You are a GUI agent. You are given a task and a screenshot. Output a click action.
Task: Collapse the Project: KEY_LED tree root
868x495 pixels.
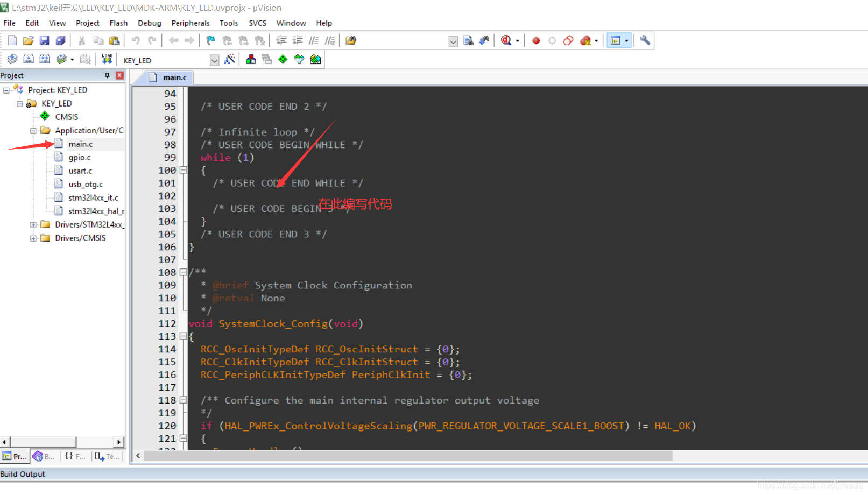tap(6, 90)
